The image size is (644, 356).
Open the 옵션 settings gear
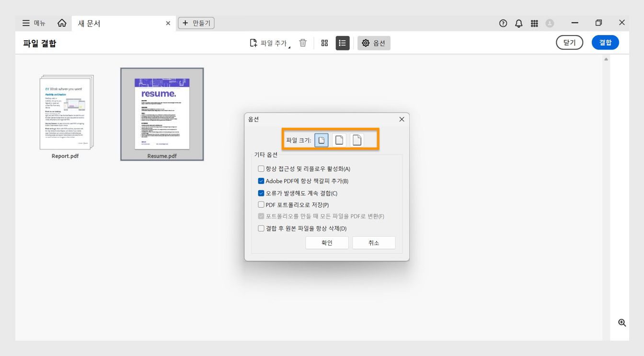coord(374,43)
